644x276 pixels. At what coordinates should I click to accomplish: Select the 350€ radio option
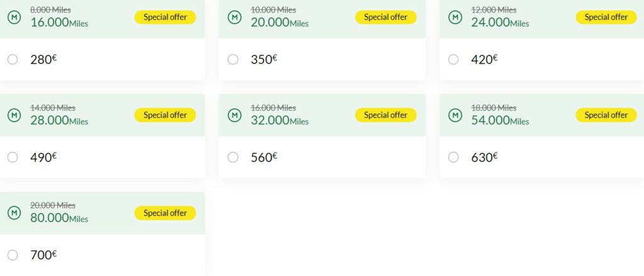click(233, 60)
